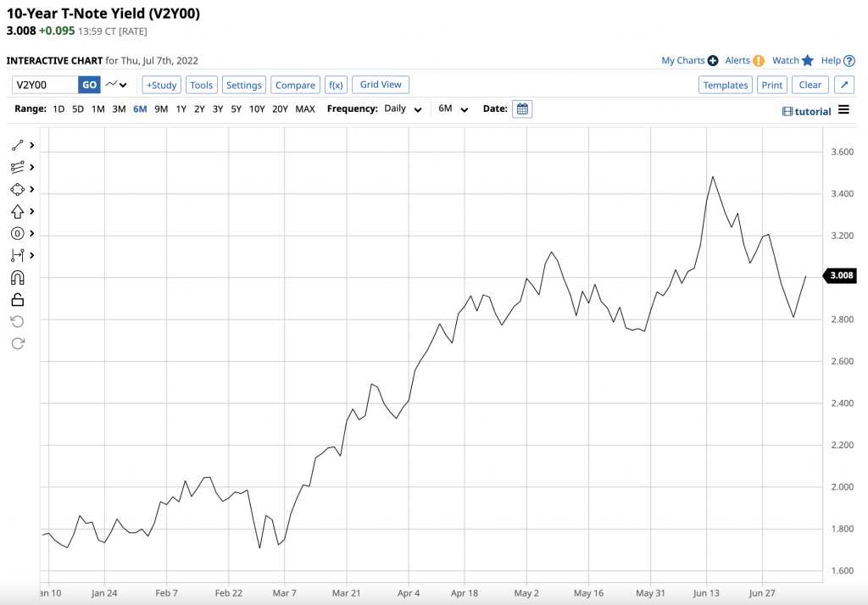Screen dimensions: 868x605
Task: Click the f(x) expression button
Action: [x=336, y=85]
